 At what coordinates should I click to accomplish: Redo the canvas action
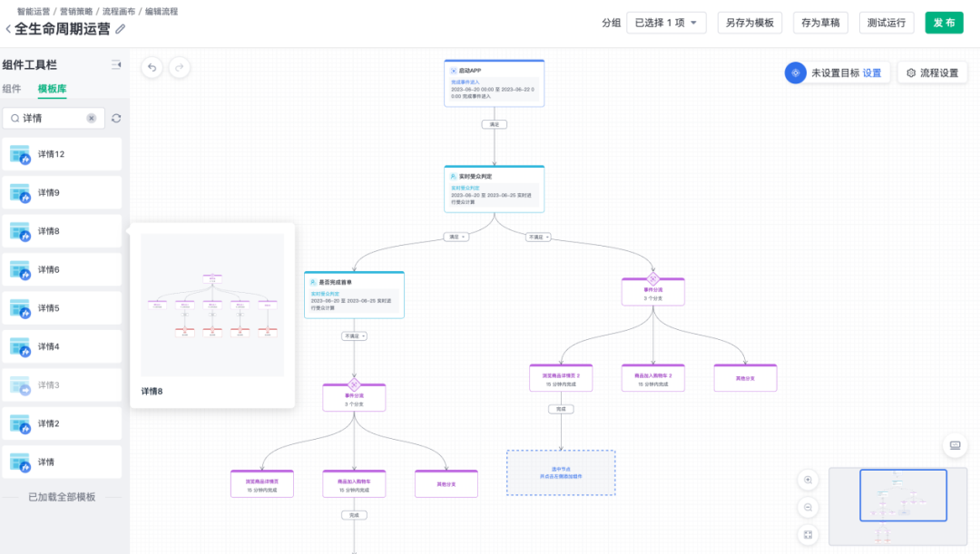click(x=180, y=67)
